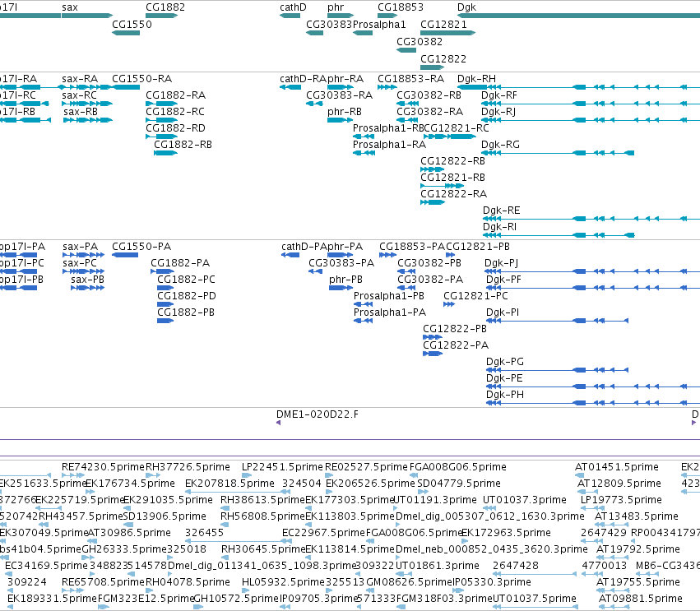Click the CG1882-RA transcript label
The height and width of the screenshot is (611, 700).
176,95
